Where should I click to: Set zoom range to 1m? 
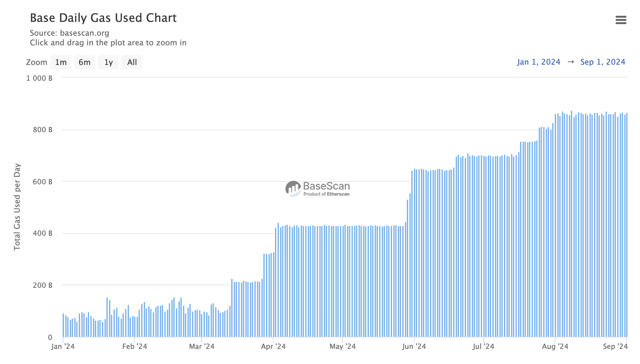[61, 62]
